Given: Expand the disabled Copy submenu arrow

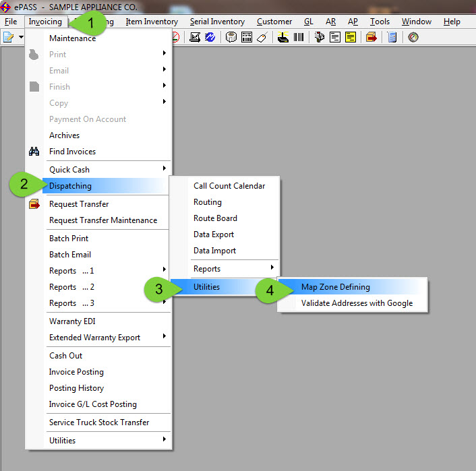Looking at the screenshot, I should [165, 101].
